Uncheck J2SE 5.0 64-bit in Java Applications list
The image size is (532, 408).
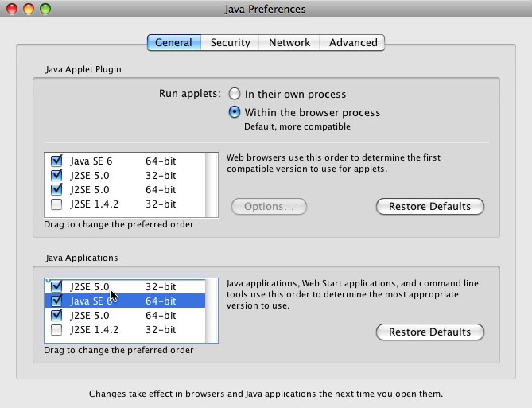[x=56, y=315]
